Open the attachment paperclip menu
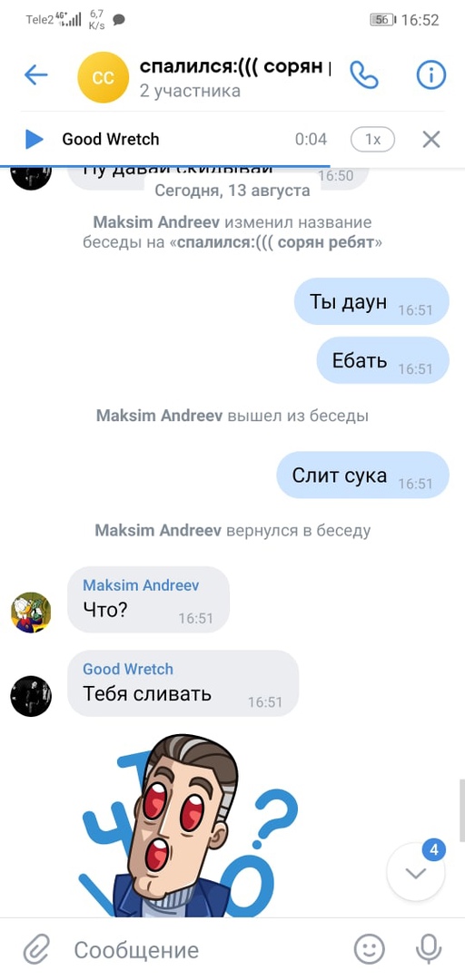This screenshot has height=980, width=465. (36, 951)
